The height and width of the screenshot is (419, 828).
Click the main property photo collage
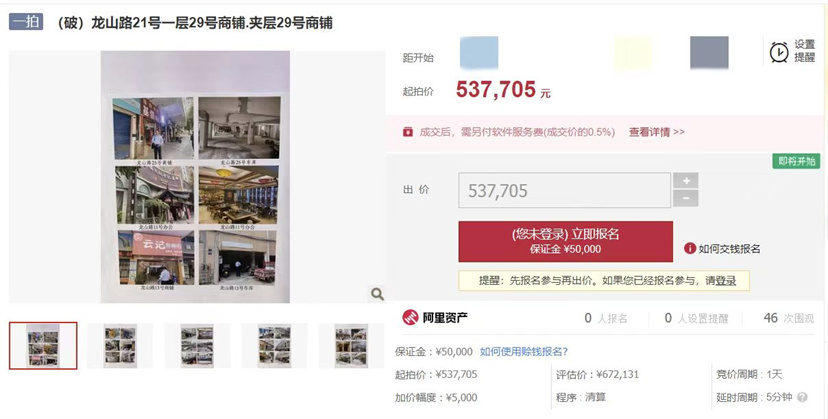point(195,177)
